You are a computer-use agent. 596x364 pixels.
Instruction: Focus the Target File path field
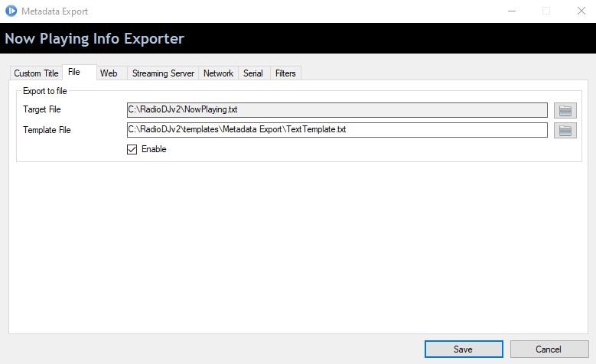coord(337,110)
